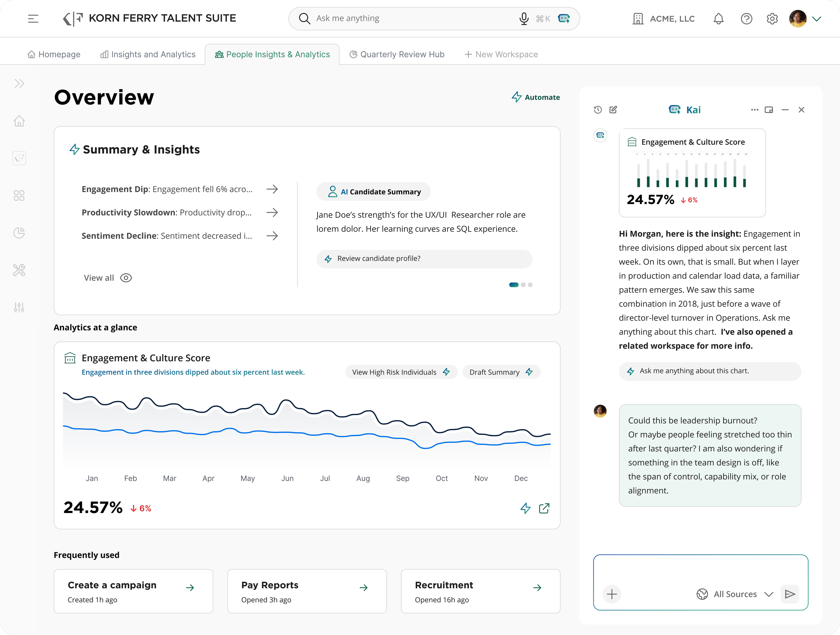Toggle View all visibility eye icon

tap(126, 278)
